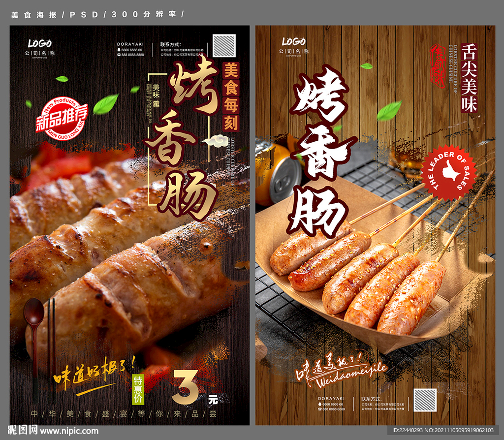This screenshot has width=504, height=440.
Task: Click the golden cloud ornament beside 香
Action: 216,140
